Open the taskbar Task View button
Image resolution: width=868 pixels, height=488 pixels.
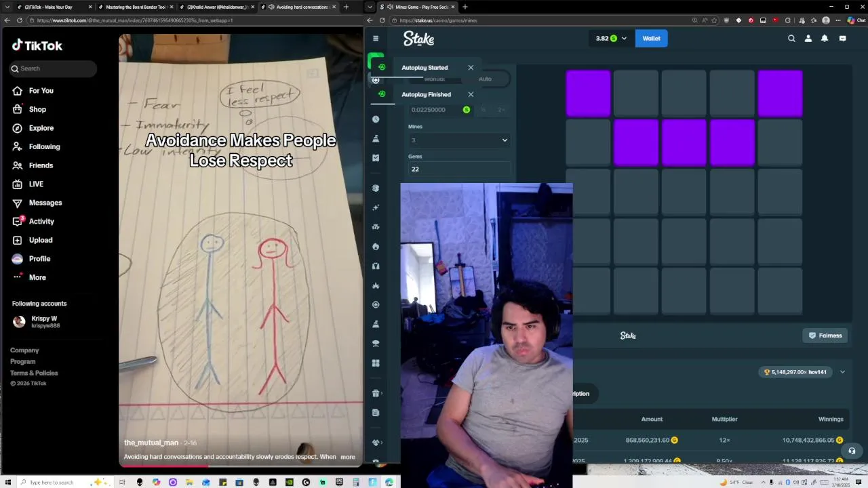[x=122, y=482]
